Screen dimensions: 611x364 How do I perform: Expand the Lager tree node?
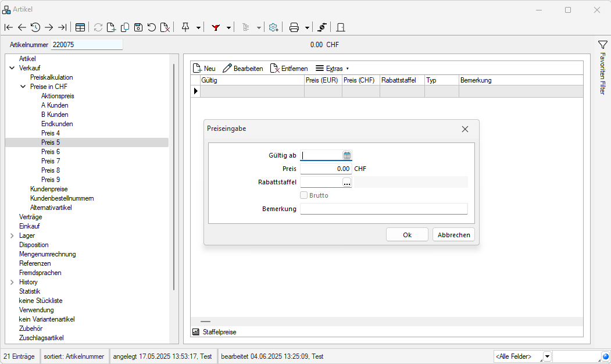pyautogui.click(x=12, y=235)
